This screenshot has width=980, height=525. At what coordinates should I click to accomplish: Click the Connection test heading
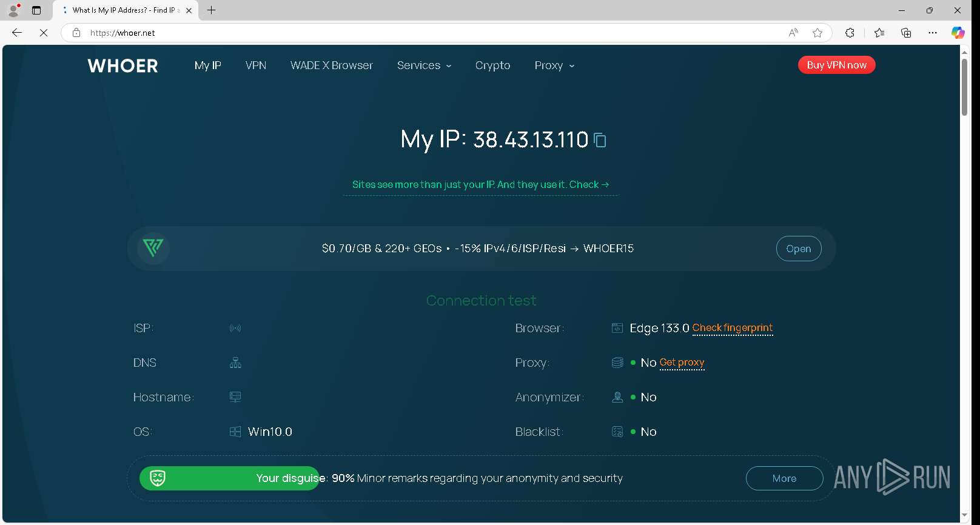click(481, 301)
